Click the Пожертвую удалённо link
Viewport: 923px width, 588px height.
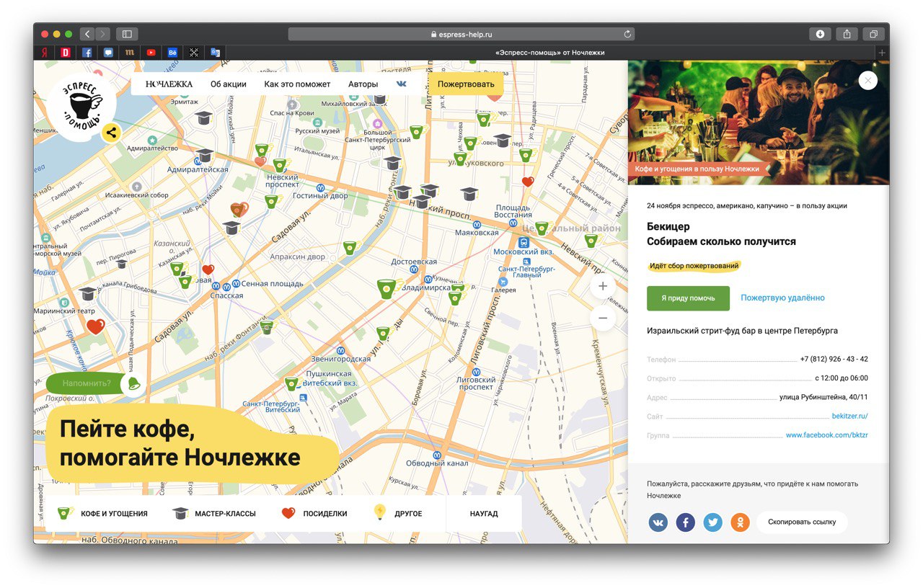click(x=782, y=298)
